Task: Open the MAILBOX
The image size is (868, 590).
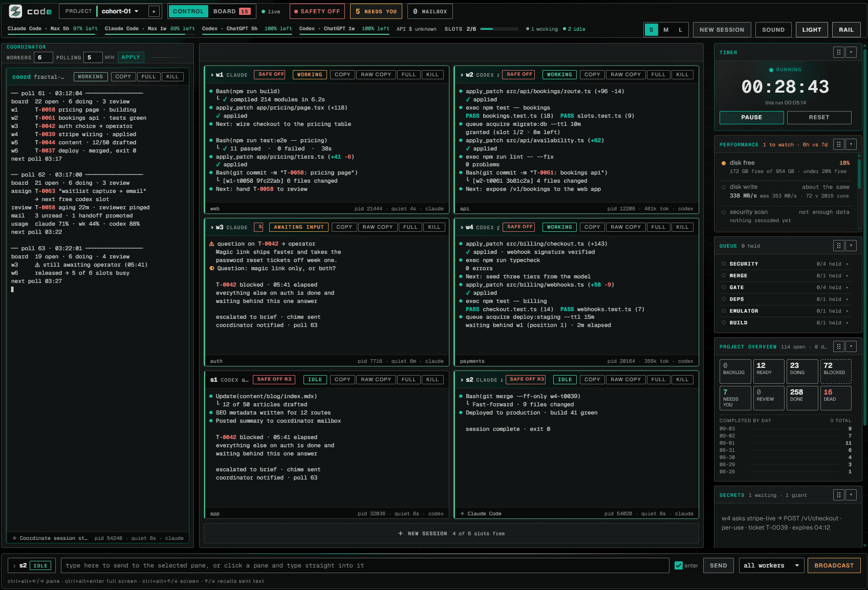Action: coord(430,11)
